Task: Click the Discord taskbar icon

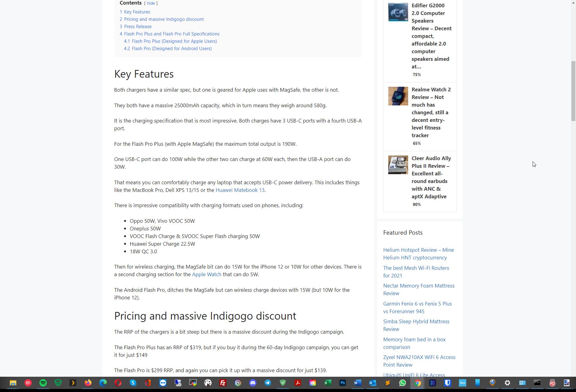Action: point(253,383)
